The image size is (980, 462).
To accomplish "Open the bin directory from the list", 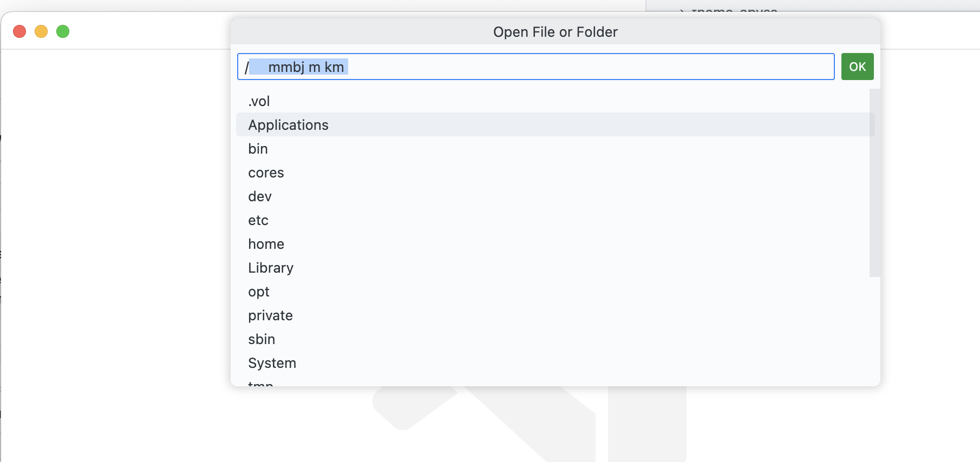I will [x=258, y=149].
